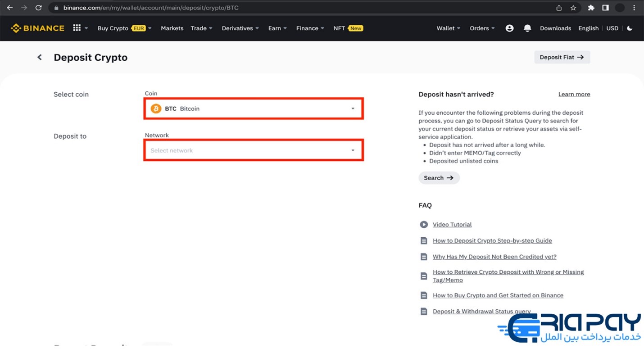Click the New badge beside NFT
This screenshot has width=644, height=362.
point(356,28)
